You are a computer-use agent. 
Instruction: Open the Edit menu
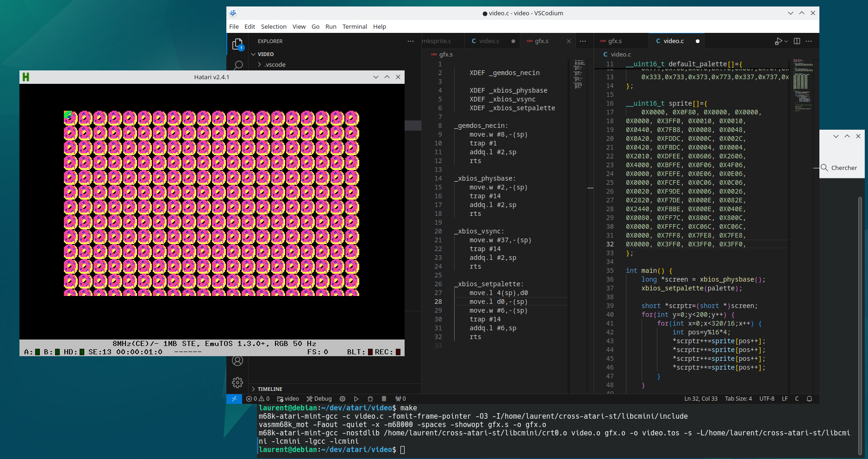pyautogui.click(x=250, y=26)
